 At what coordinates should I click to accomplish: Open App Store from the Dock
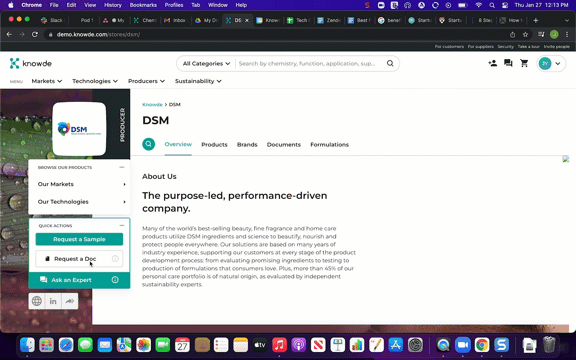[396, 345]
